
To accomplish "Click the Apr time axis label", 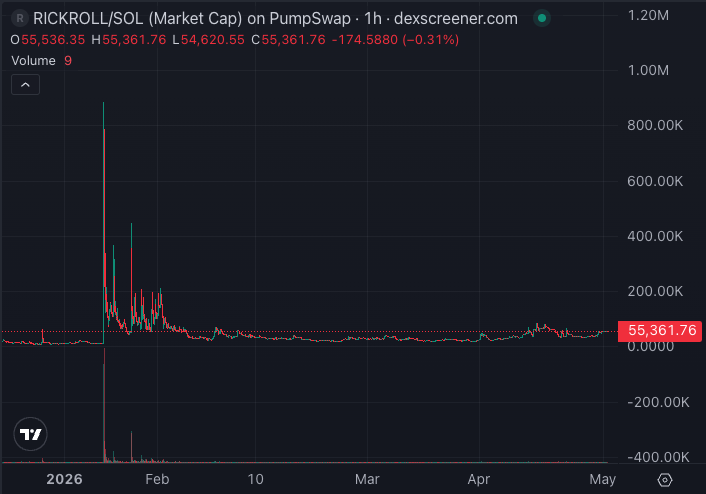I will tap(479, 479).
